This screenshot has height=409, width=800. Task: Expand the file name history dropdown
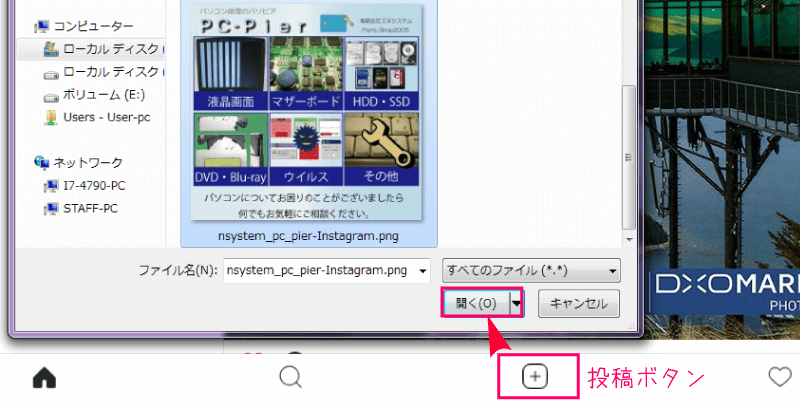pyautogui.click(x=422, y=271)
